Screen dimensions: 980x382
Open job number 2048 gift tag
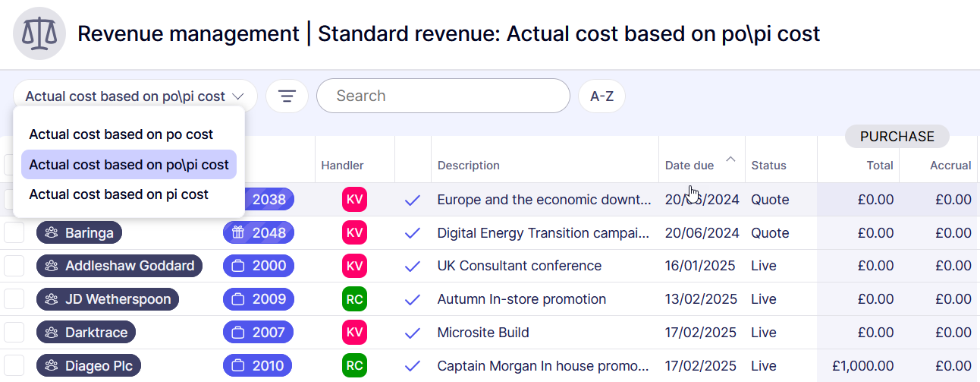(x=259, y=233)
